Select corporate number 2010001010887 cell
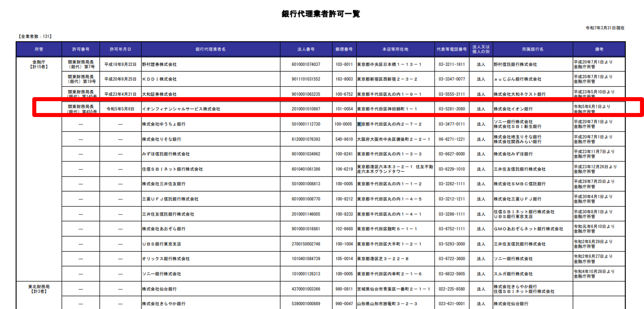 coord(306,109)
